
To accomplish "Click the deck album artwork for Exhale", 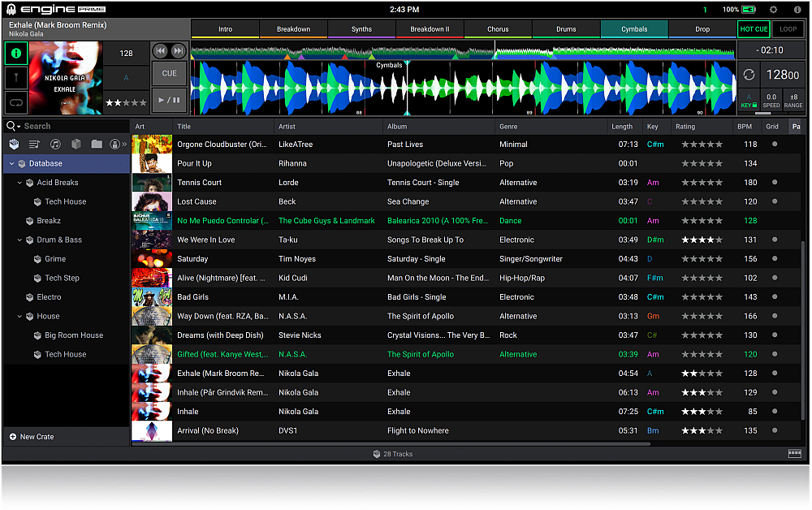I will (x=65, y=78).
